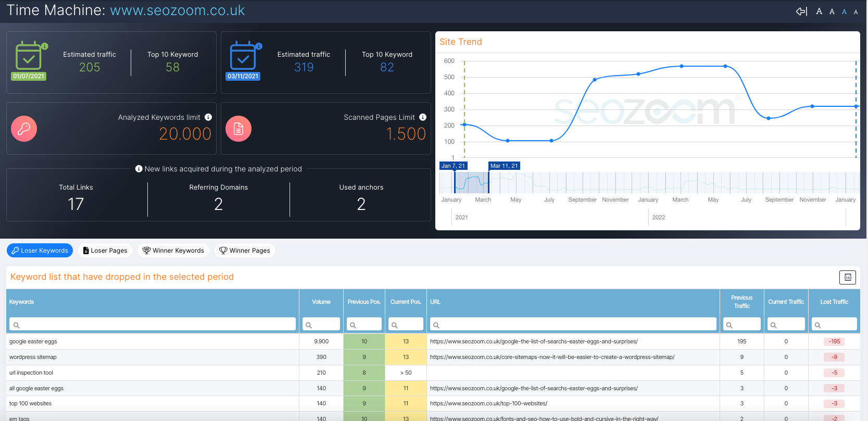Click the Estimated traffic value 319
This screenshot has width=868, height=421.
pos(304,67)
